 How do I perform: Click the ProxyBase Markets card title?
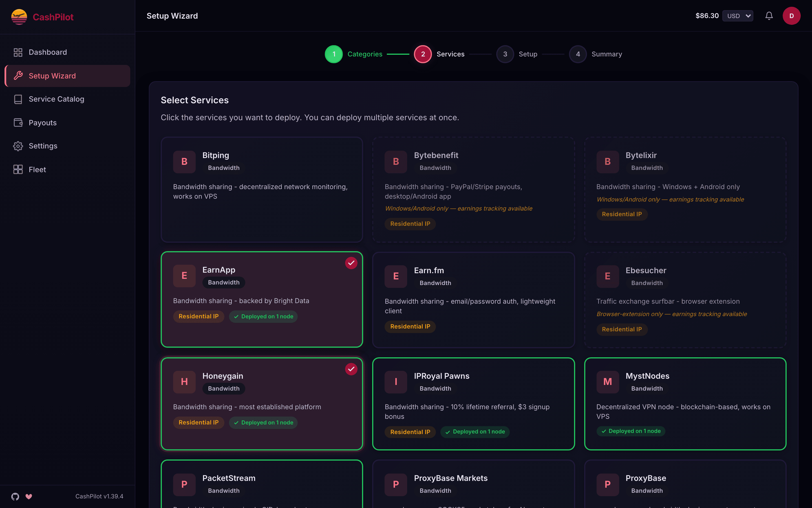tap(451, 478)
